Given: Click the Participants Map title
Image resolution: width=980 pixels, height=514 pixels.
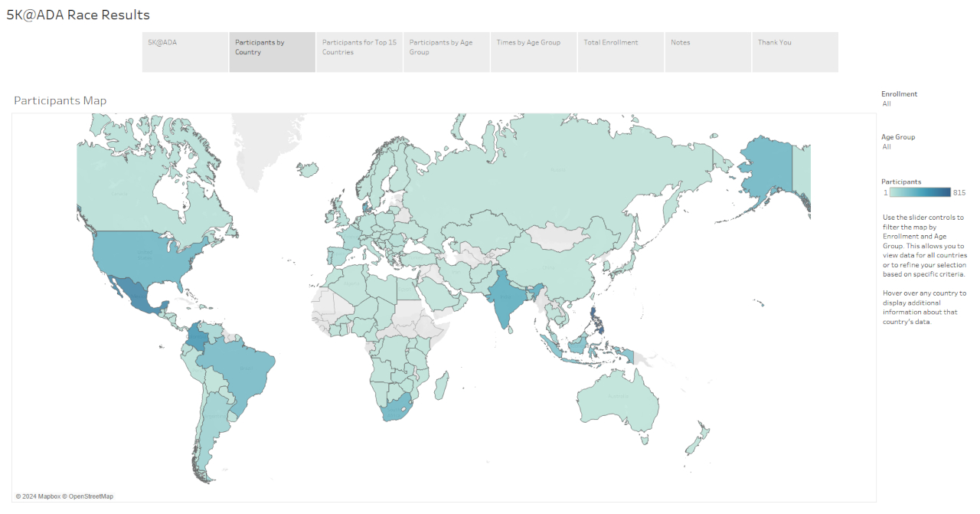Looking at the screenshot, I should tap(60, 100).
